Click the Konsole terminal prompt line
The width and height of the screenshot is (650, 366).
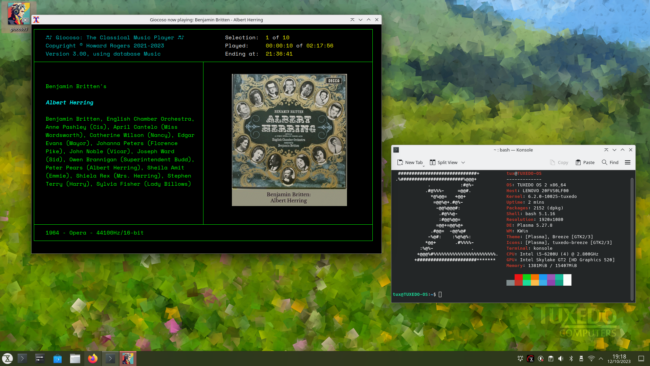[417, 294]
